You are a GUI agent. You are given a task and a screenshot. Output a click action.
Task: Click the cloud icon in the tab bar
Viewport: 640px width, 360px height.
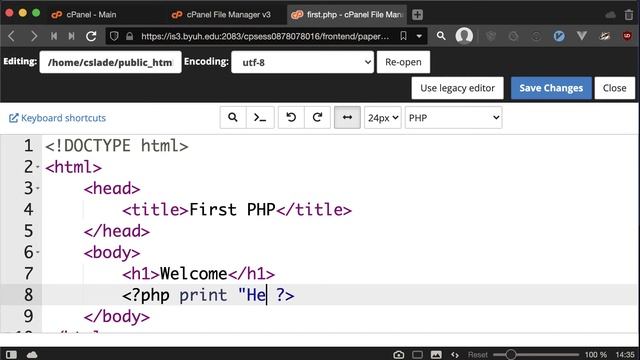click(611, 15)
